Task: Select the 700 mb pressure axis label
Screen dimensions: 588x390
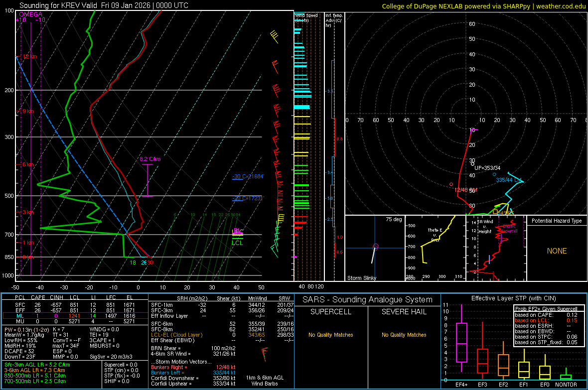Action: point(9,235)
